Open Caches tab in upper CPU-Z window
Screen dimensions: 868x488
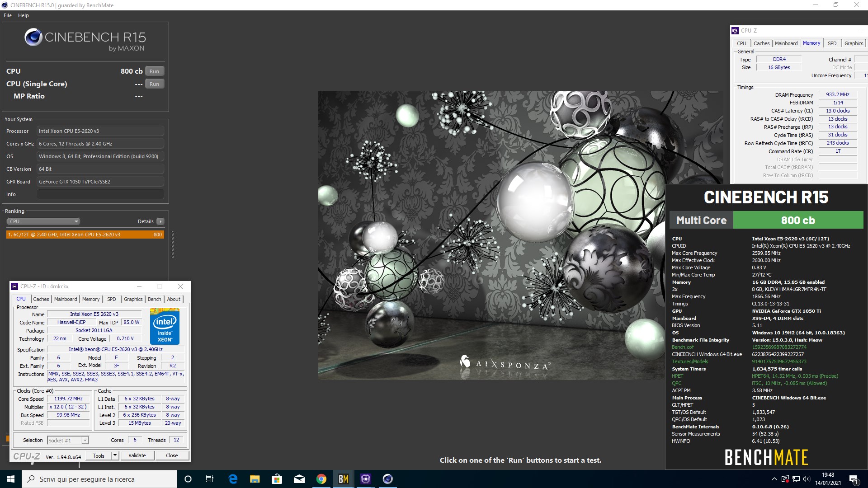tap(762, 43)
